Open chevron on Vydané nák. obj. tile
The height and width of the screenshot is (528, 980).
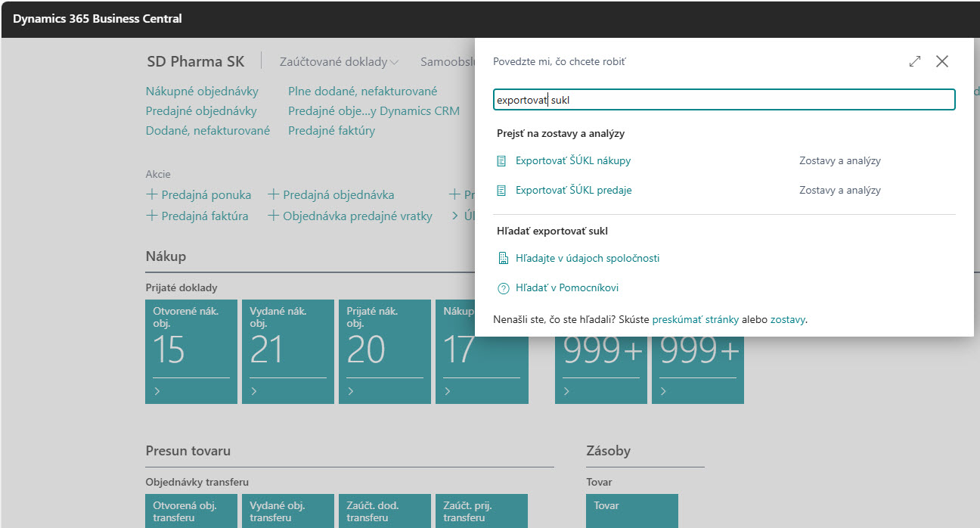tap(254, 392)
